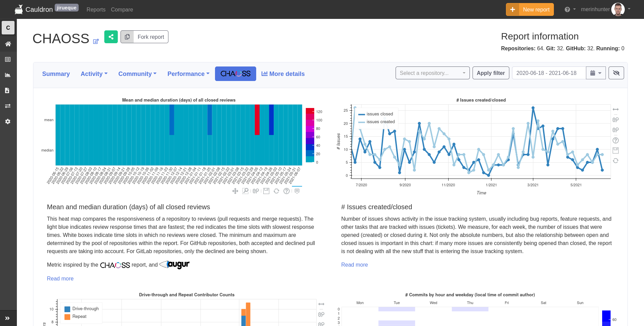Image resolution: width=644 pixels, height=326 pixels.
Task: Open the merinhunter user avatar menu
Action: pyautogui.click(x=618, y=9)
